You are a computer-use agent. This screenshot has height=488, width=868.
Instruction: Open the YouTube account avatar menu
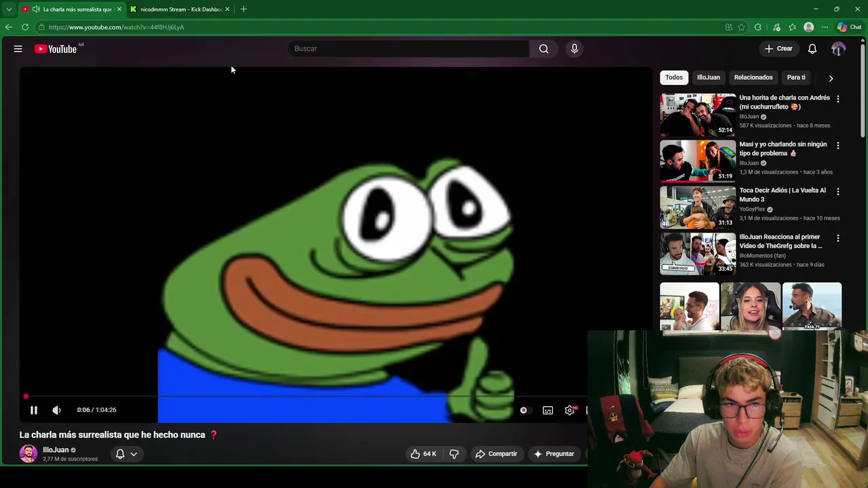click(838, 49)
